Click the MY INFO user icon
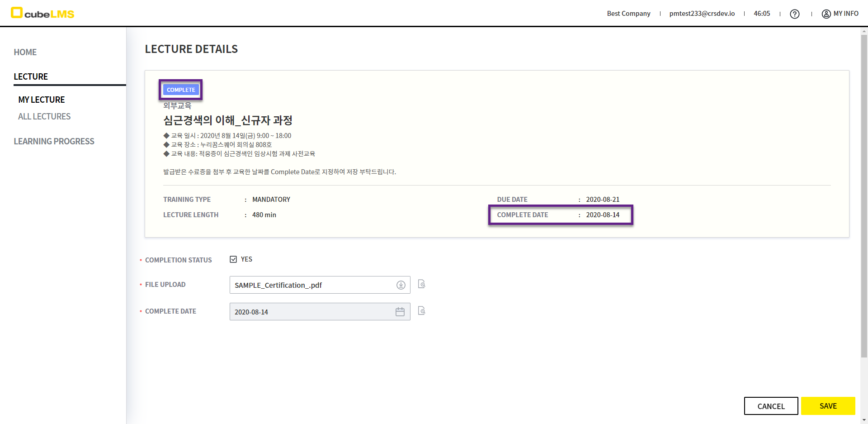Image resolution: width=868 pixels, height=424 pixels. pyautogui.click(x=826, y=14)
